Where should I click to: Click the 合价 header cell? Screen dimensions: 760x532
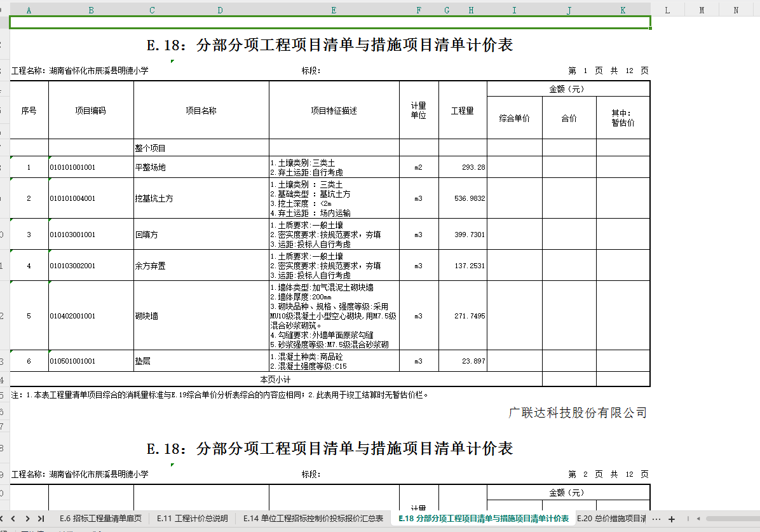(x=569, y=118)
